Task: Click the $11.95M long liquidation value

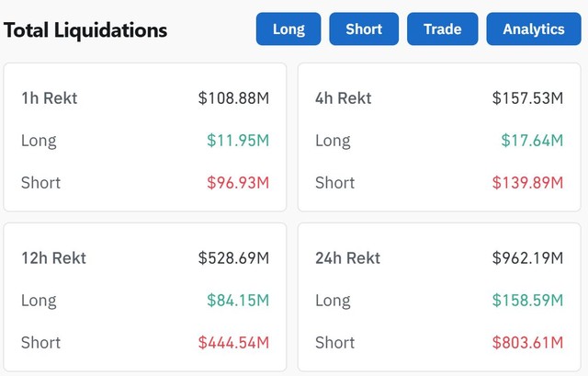Action: point(238,141)
